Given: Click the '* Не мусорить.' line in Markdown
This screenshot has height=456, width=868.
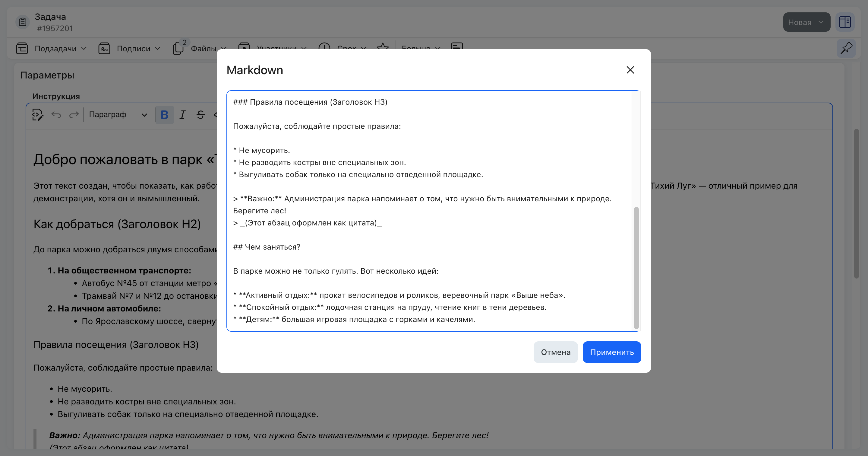Looking at the screenshot, I should [x=261, y=150].
